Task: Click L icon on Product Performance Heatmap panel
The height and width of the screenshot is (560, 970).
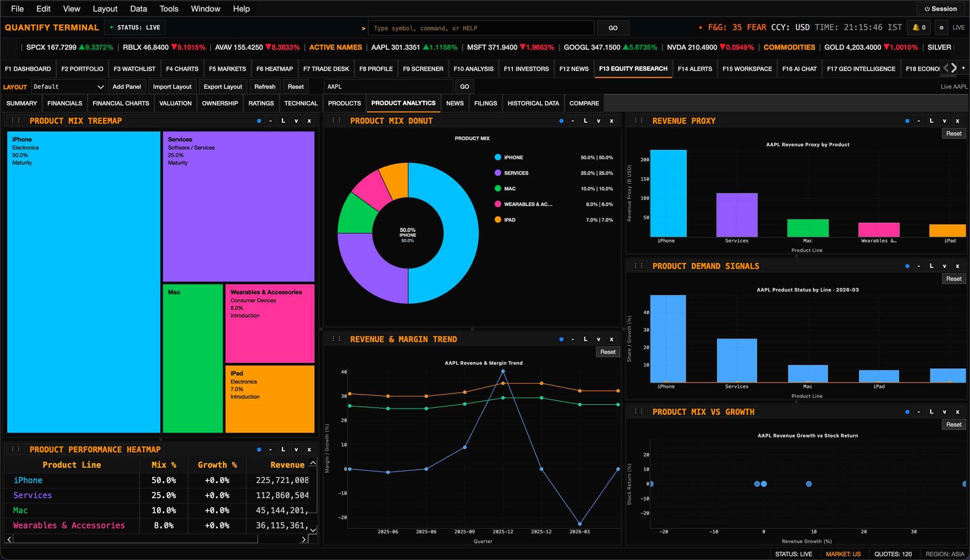Action: pyautogui.click(x=283, y=450)
